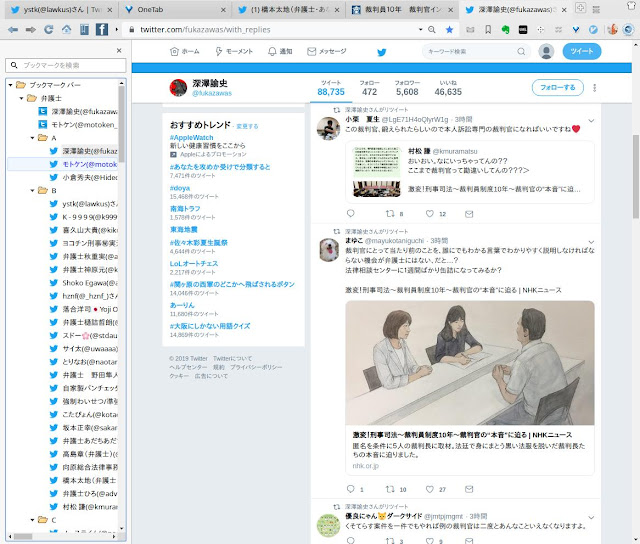The image size is (640, 544).
Task: Close the bookmarks sidebar with X
Action: [119, 51]
